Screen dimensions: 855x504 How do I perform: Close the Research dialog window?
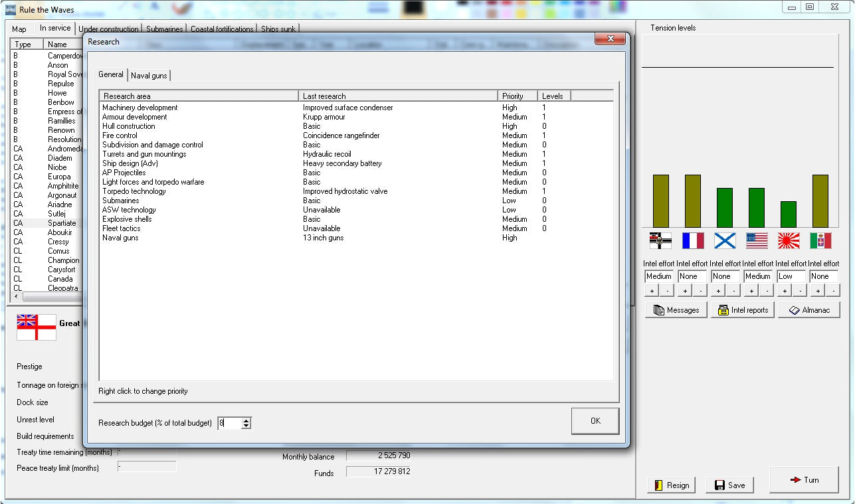609,41
